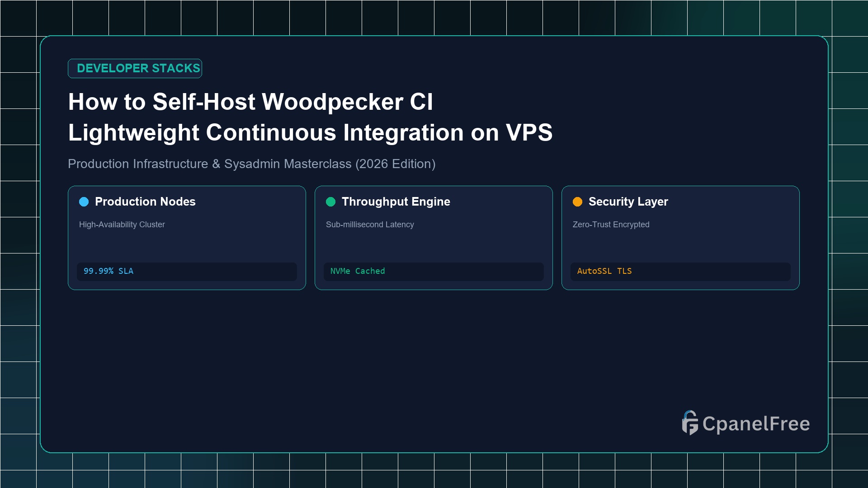The width and height of the screenshot is (868, 488).
Task: Click the AutoSSL TLS value bar
Action: point(680,272)
